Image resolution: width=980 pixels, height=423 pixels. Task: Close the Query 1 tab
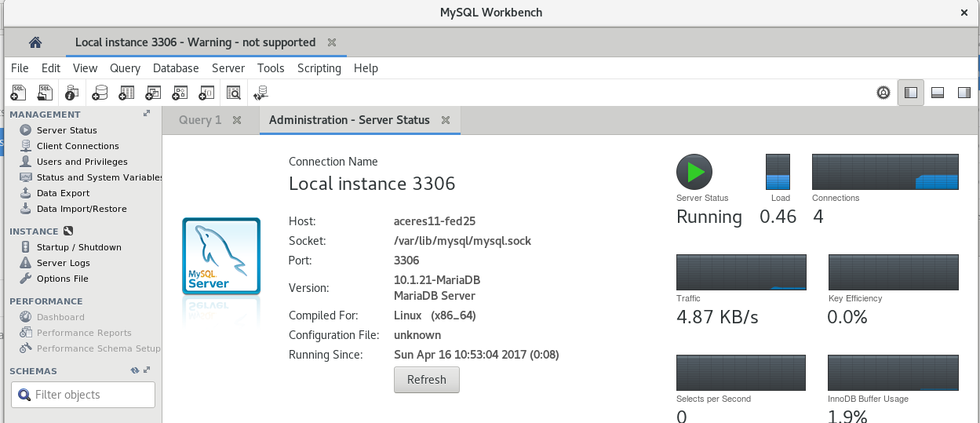[x=237, y=120]
